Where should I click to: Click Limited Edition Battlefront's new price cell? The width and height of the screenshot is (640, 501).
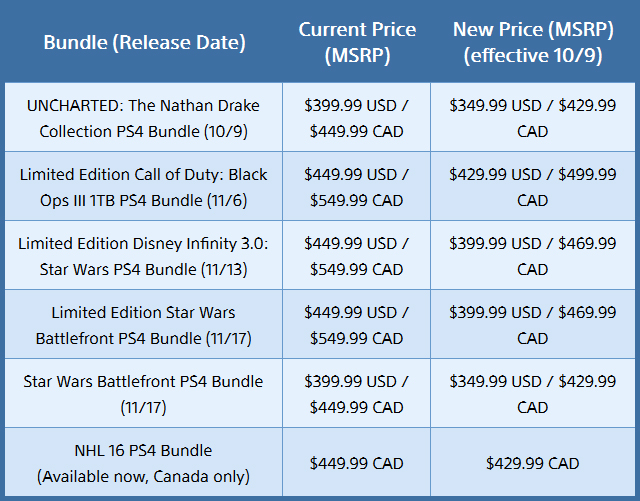[x=533, y=324]
